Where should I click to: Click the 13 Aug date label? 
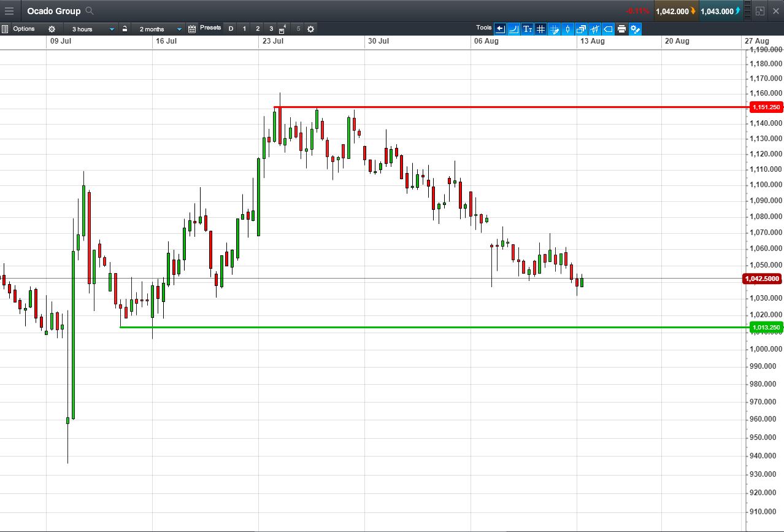tap(593, 41)
